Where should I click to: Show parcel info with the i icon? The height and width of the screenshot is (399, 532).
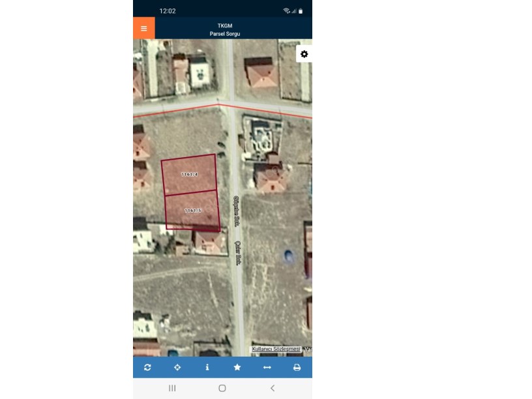click(x=207, y=368)
